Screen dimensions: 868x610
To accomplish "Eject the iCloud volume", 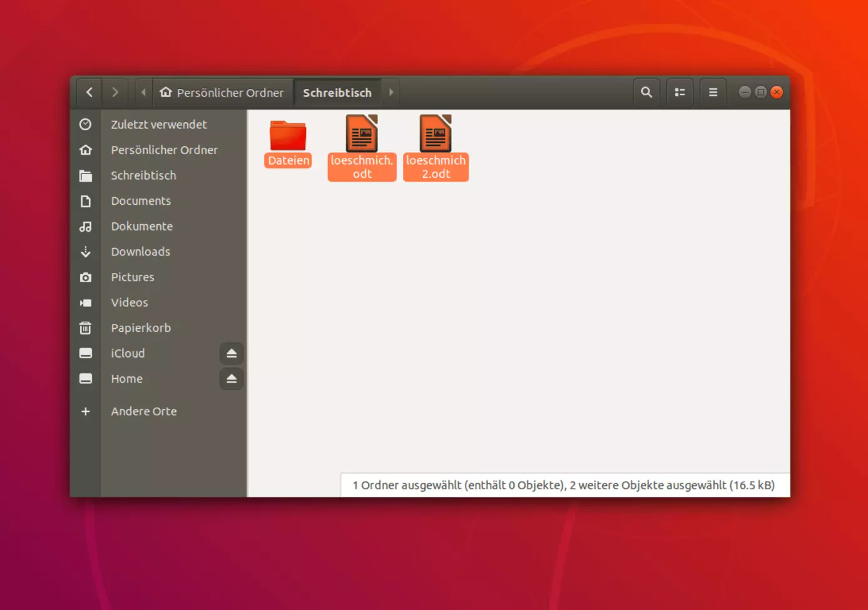I will [x=231, y=353].
